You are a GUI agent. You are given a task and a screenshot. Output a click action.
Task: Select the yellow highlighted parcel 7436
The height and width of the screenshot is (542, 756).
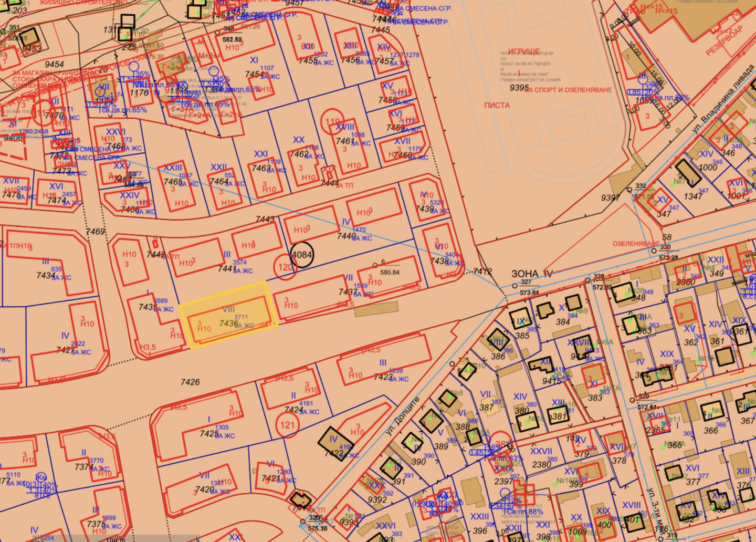point(228,315)
